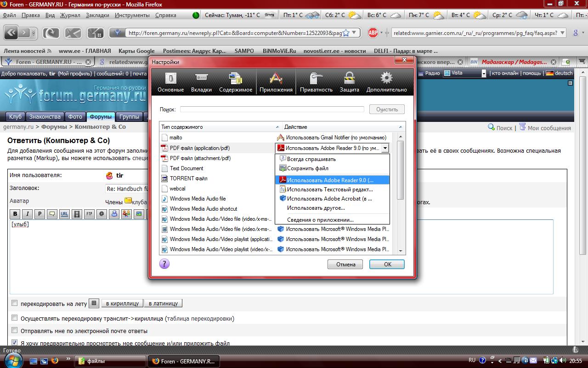Viewport: 588px width, 368px height.
Task: Sort by Действие column header
Action: click(343, 127)
